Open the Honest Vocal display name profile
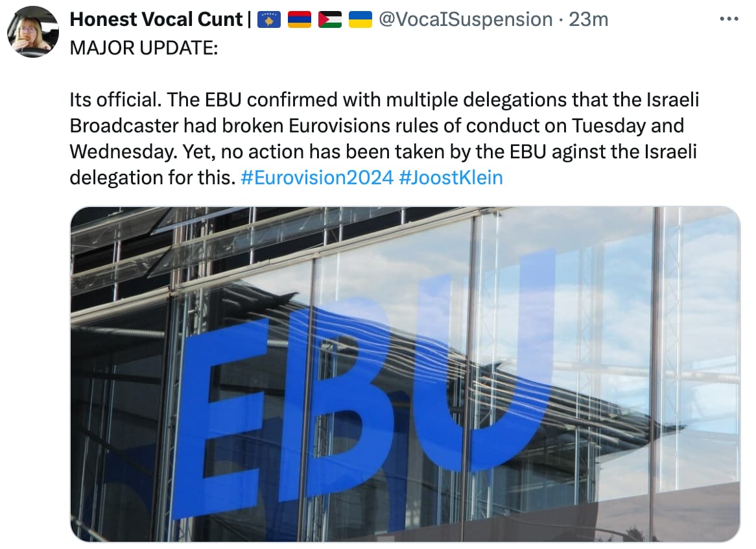The image size is (756, 549). click(x=156, y=20)
